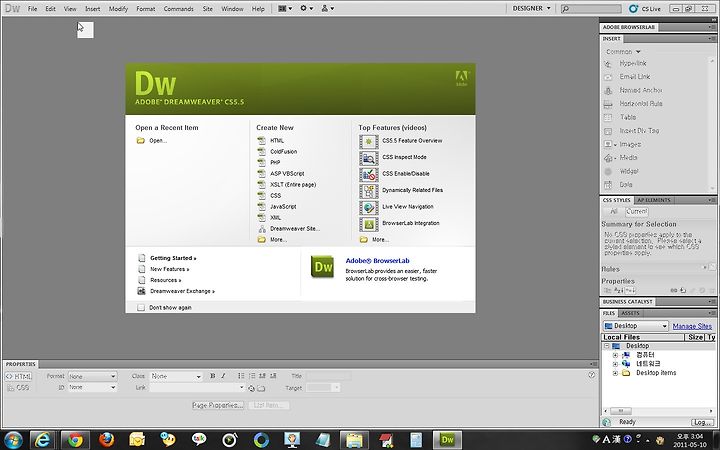The width and height of the screenshot is (720, 450).
Task: Select the Current view in CSS Styles
Action: 636,212
